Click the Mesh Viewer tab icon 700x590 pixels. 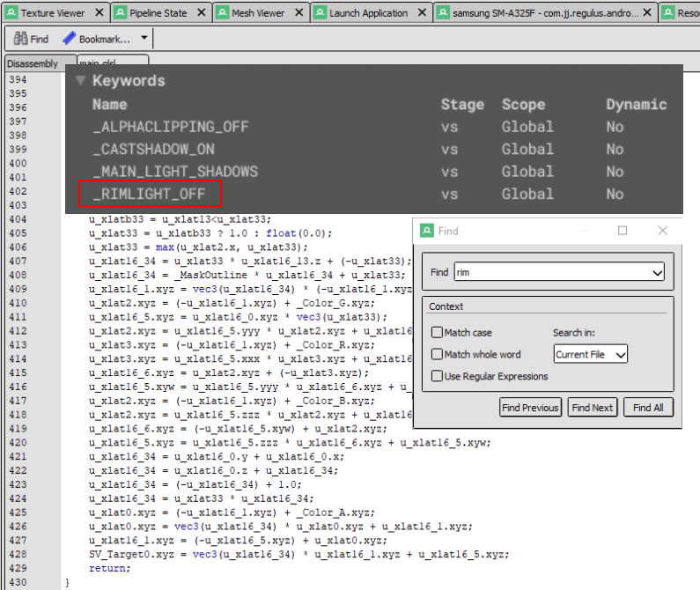pos(223,13)
